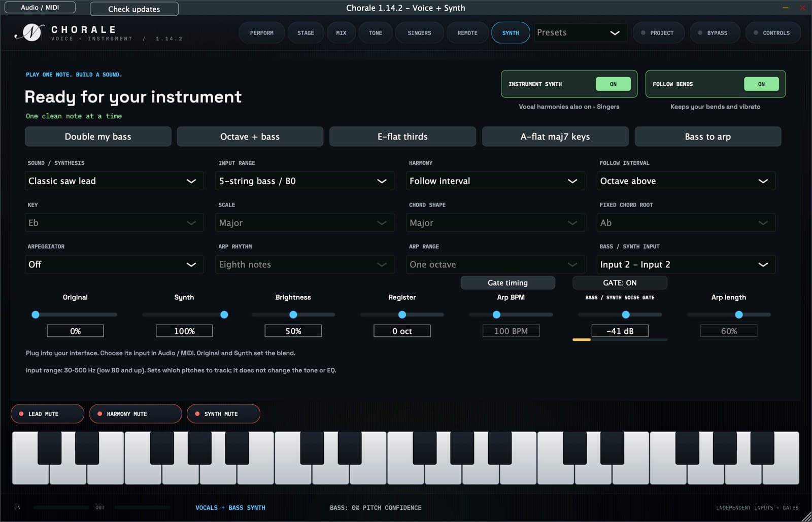Viewport: 812px width, 522px height.
Task: Click the Check updates button
Action: tap(134, 9)
